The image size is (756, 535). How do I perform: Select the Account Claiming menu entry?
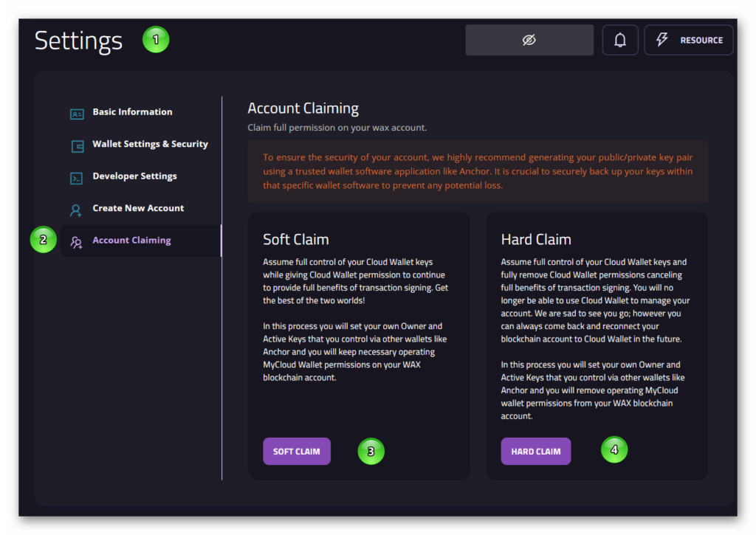pyautogui.click(x=140, y=241)
